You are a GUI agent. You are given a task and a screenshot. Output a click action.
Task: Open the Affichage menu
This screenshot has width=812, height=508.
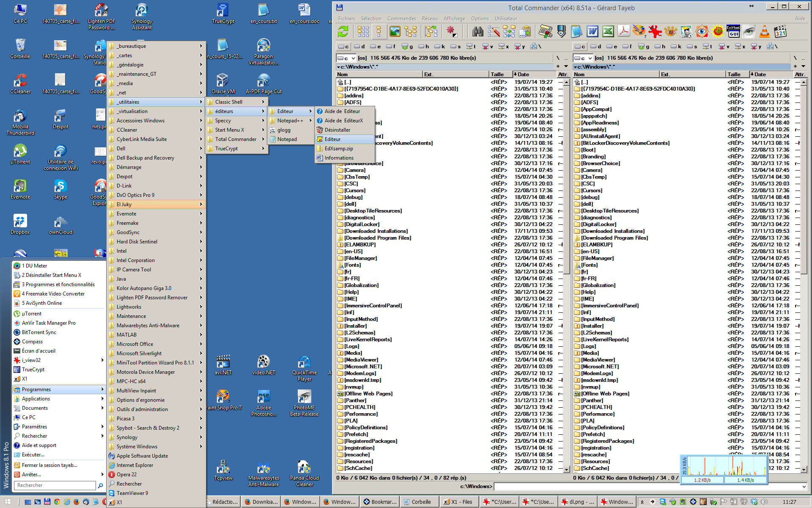(x=454, y=19)
